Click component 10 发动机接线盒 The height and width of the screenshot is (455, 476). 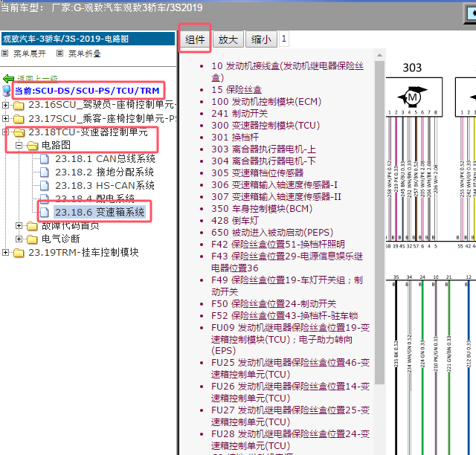[288, 71]
